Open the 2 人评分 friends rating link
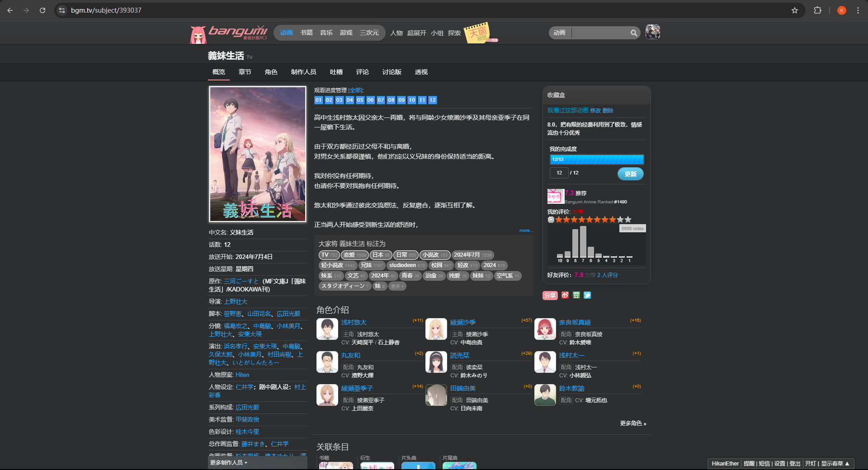 click(607, 275)
